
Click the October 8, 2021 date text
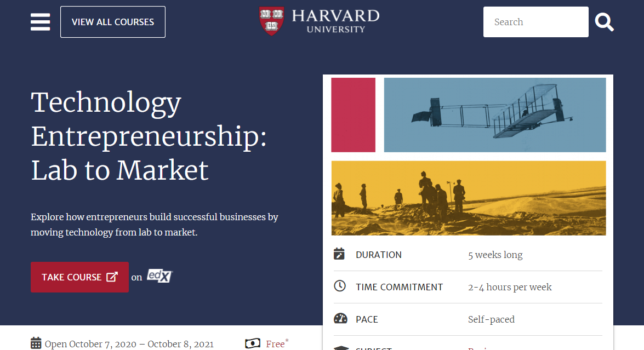click(x=180, y=344)
